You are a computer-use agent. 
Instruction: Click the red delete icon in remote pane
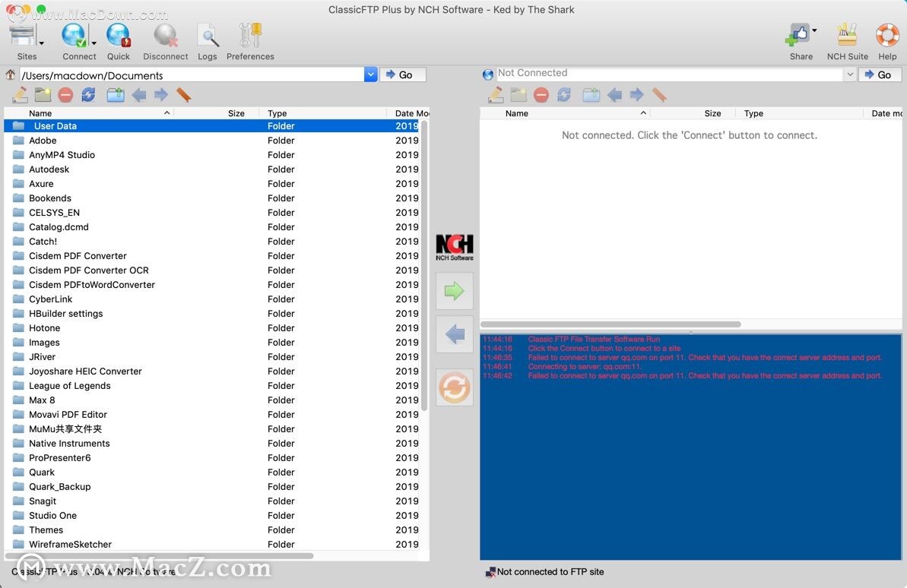pos(541,95)
